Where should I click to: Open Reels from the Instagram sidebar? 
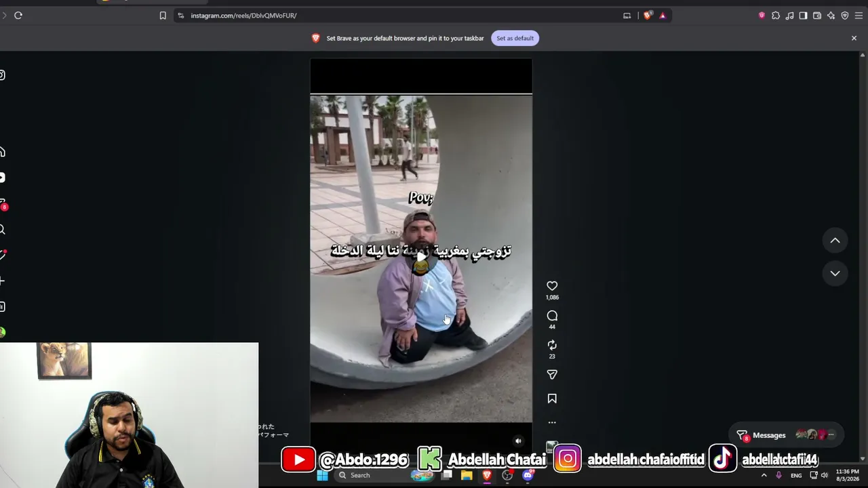(x=2, y=178)
